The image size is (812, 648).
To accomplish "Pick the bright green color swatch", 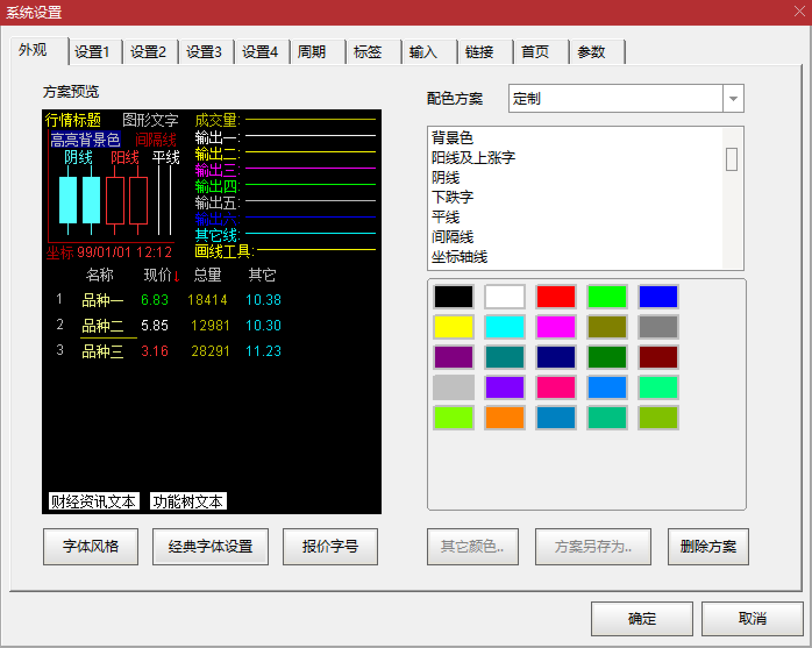I will pos(607,297).
